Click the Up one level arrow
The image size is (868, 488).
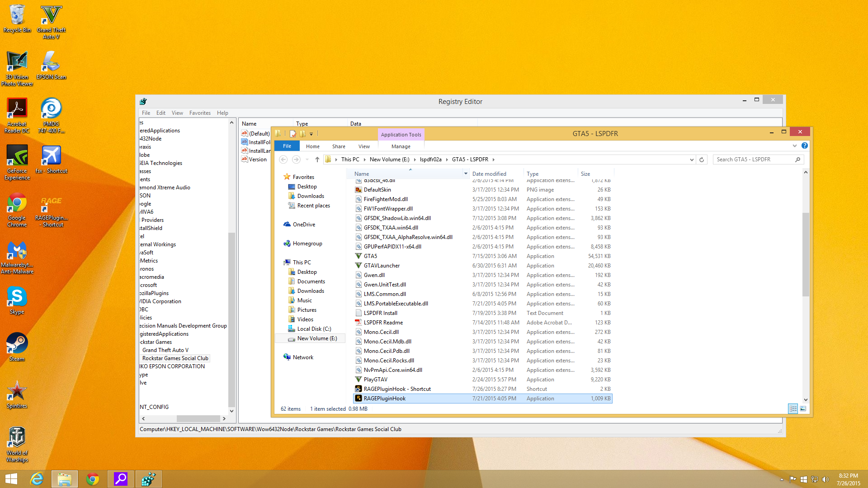317,160
